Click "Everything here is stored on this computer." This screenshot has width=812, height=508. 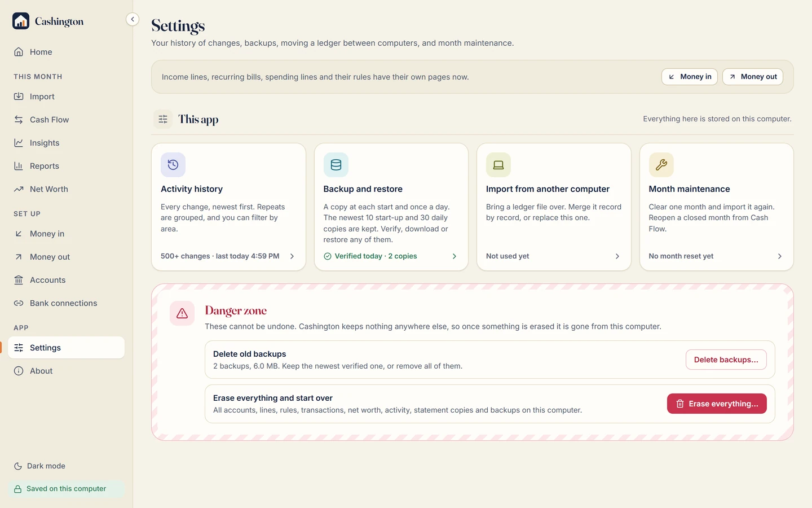click(x=717, y=119)
